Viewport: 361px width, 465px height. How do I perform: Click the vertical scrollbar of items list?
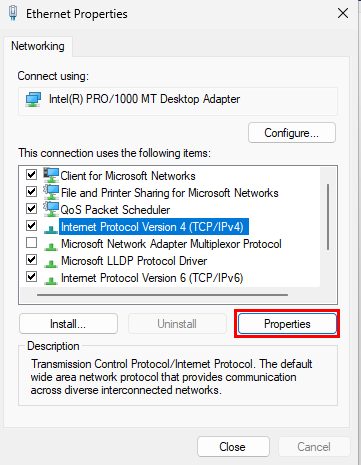(328, 217)
